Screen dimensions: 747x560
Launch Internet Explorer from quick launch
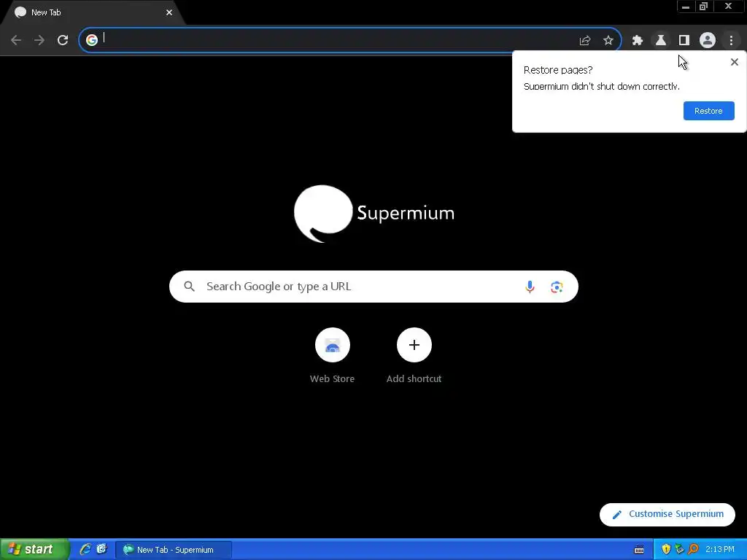click(x=85, y=550)
